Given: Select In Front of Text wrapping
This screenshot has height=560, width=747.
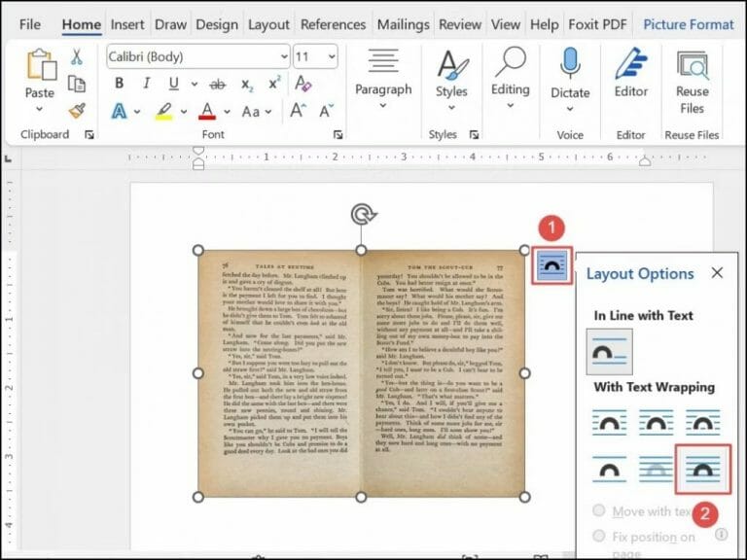Looking at the screenshot, I should tap(702, 470).
